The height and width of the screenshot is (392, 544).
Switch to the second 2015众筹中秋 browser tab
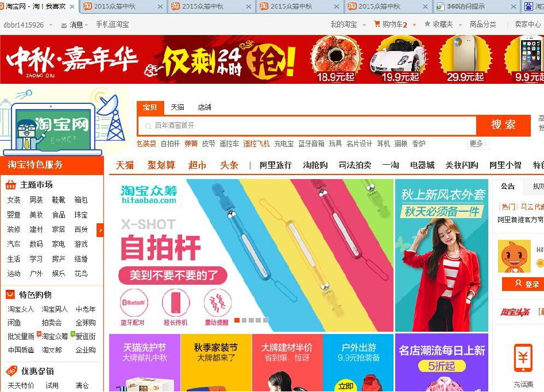point(211,6)
